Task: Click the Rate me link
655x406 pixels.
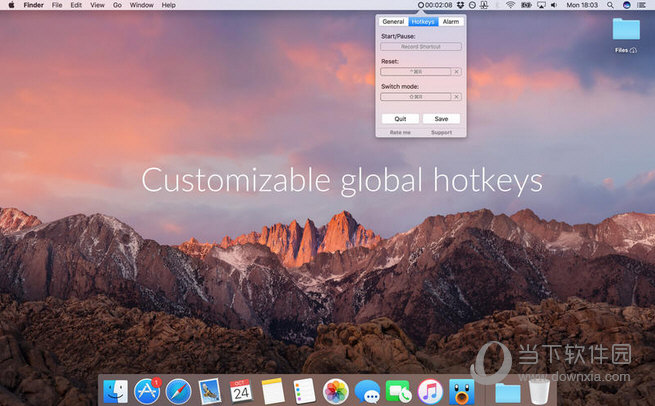Action: [x=400, y=132]
